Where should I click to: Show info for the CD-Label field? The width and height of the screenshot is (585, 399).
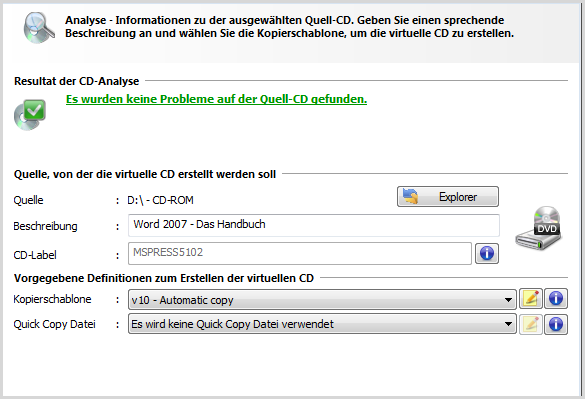487,253
